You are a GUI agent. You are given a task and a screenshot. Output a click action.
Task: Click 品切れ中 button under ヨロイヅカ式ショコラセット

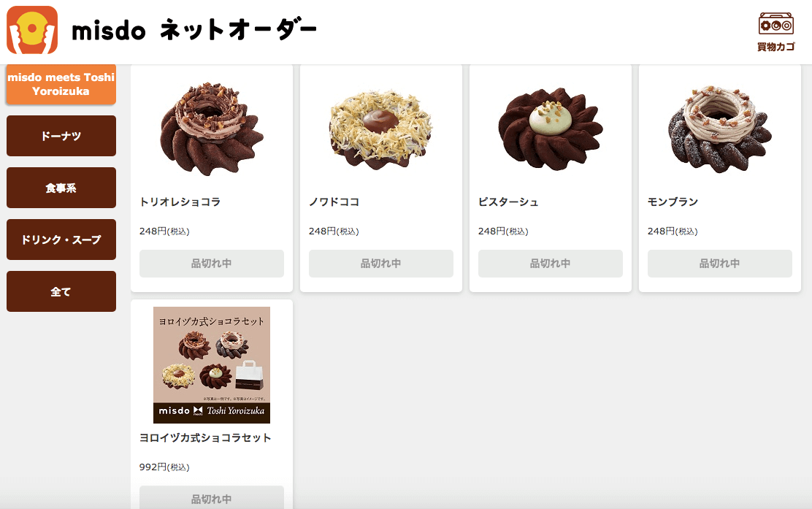pyautogui.click(x=212, y=497)
